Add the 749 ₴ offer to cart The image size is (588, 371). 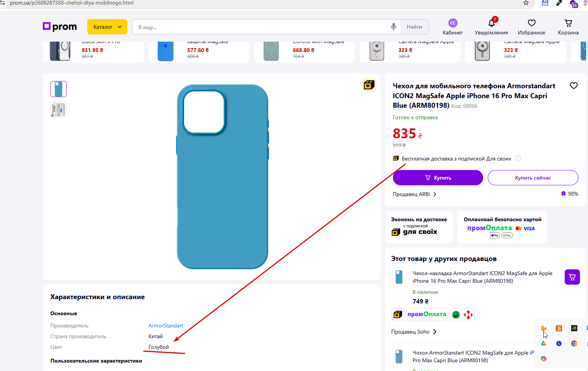click(x=572, y=277)
